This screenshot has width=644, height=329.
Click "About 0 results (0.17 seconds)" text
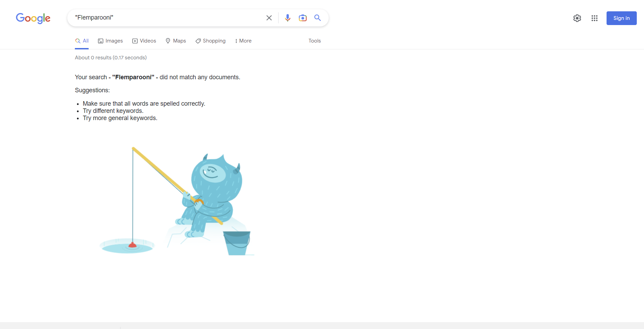coord(111,58)
